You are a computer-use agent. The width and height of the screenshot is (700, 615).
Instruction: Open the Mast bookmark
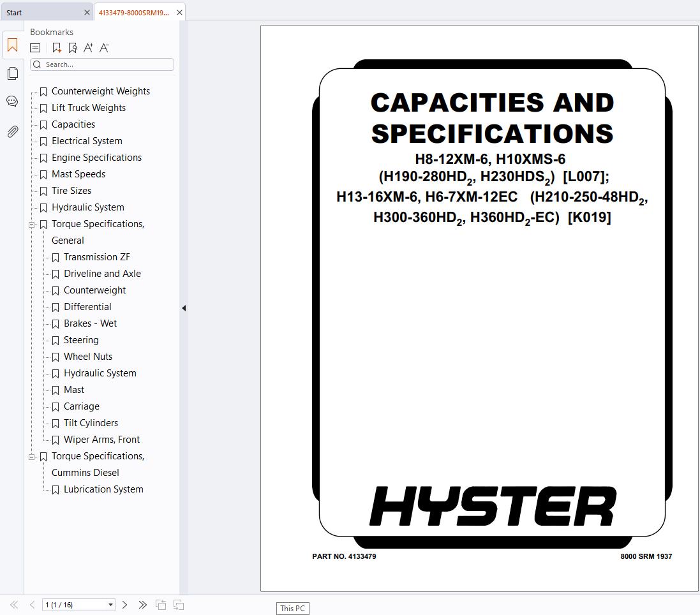point(73,390)
